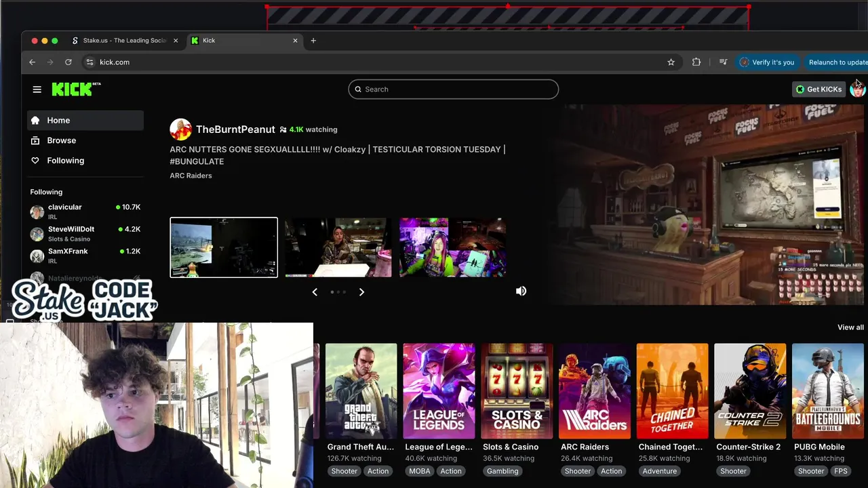Click the Slots & Casino title text
Viewport: 868px width, 488px height.
[511, 447]
